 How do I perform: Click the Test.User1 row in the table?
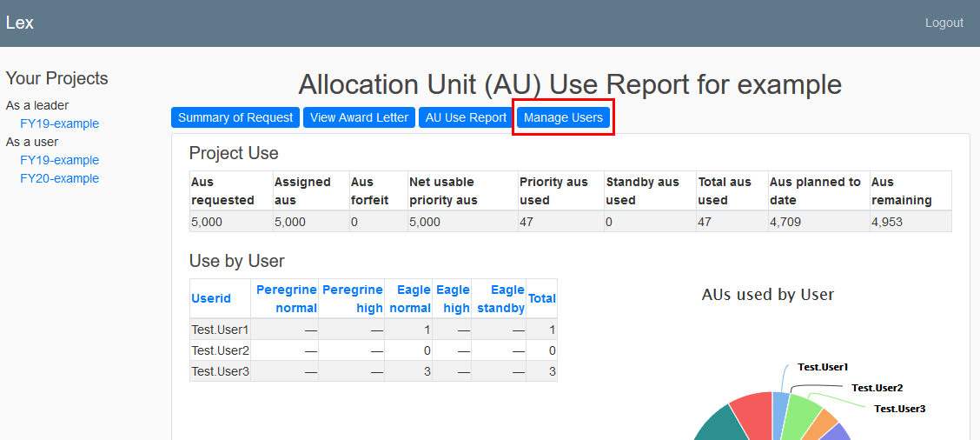(221, 330)
